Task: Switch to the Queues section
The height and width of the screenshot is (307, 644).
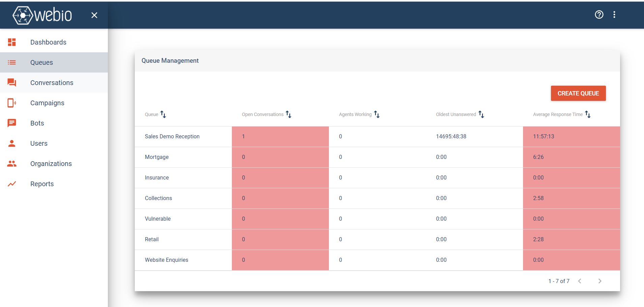Action: (x=41, y=62)
